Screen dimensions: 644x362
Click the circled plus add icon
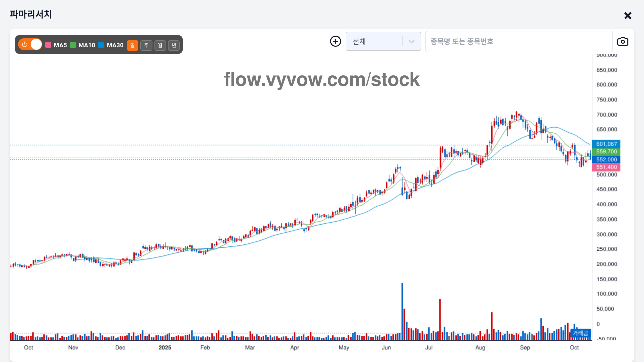coord(335,41)
